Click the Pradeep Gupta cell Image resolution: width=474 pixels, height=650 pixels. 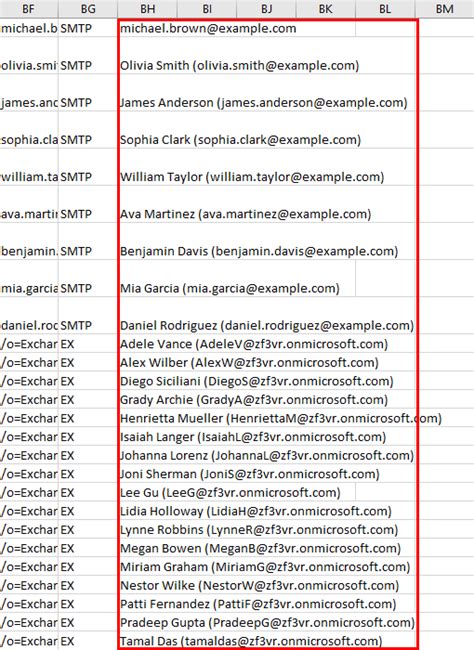pos(267,623)
